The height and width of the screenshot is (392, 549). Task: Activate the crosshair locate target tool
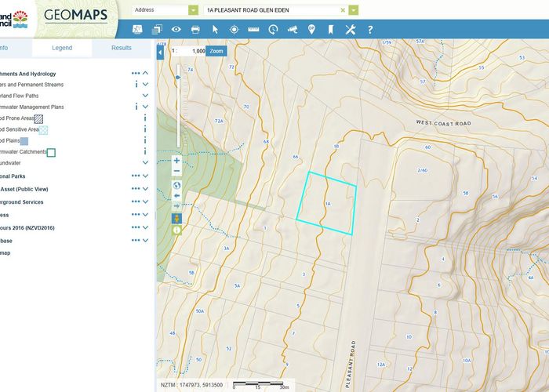[235, 30]
